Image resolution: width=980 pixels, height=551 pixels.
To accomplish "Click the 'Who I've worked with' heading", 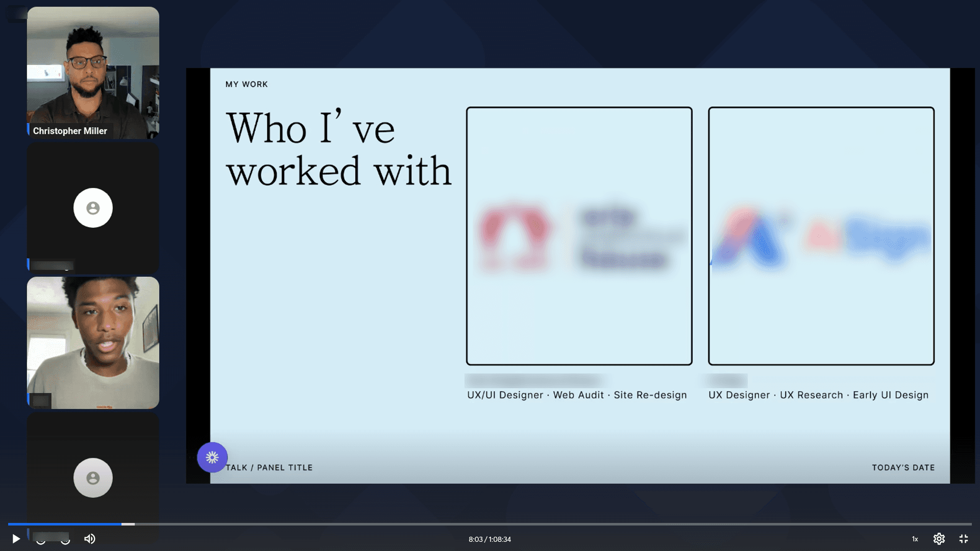I will coord(338,149).
